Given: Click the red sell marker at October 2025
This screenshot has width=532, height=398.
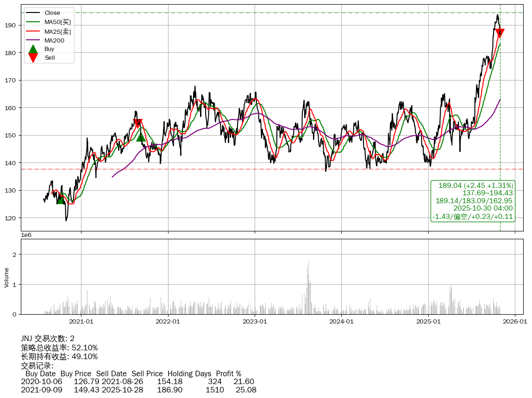Looking at the screenshot, I should coord(500,33).
